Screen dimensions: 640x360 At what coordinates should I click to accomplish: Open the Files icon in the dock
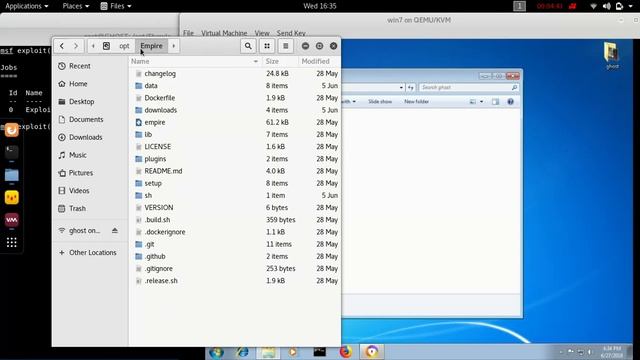point(11,176)
